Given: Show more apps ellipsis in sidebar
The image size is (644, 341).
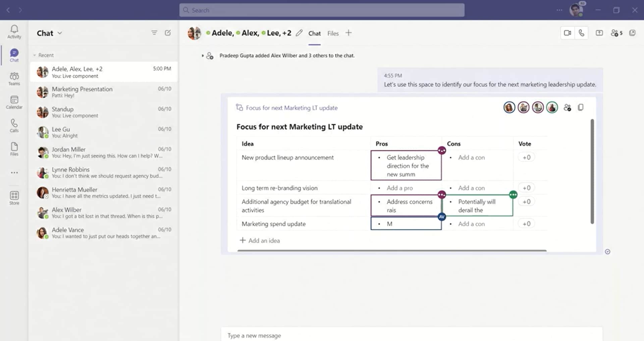Looking at the screenshot, I should pos(14,173).
